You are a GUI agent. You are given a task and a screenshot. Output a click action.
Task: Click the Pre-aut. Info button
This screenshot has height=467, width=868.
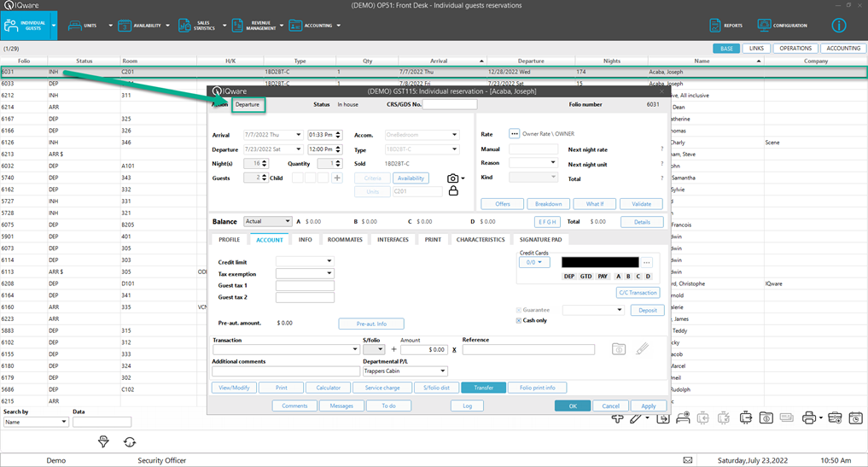click(371, 324)
